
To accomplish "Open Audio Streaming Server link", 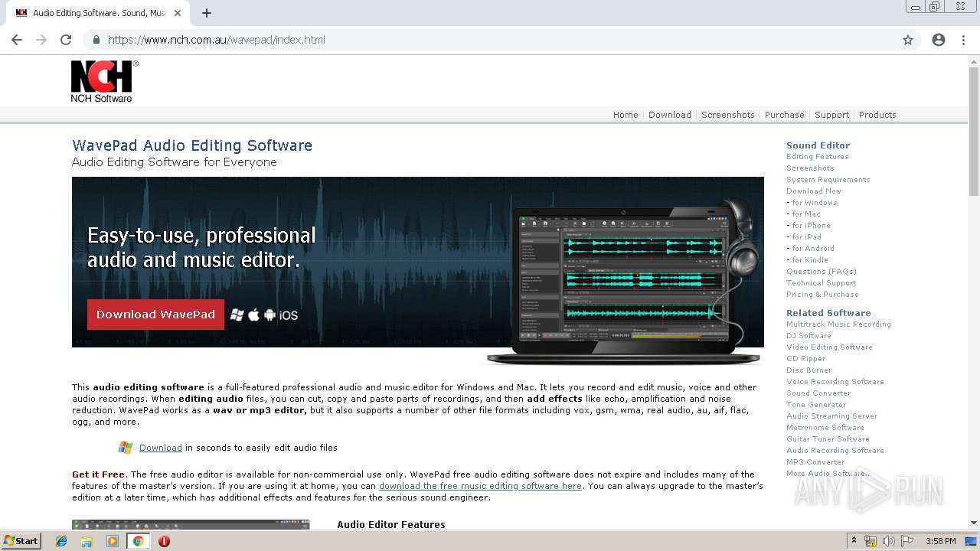I will (x=831, y=416).
